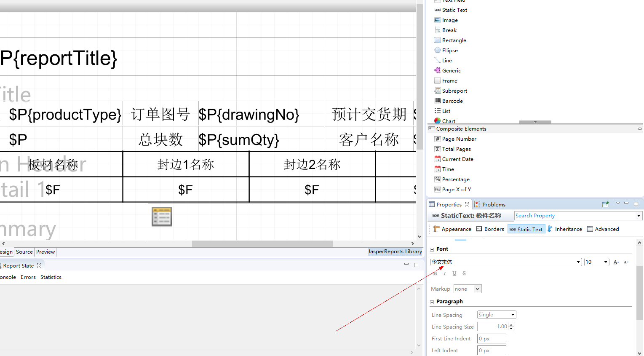Viewport: 644px width, 356px height.
Task: Select the Chart palette element
Action: 445,120
